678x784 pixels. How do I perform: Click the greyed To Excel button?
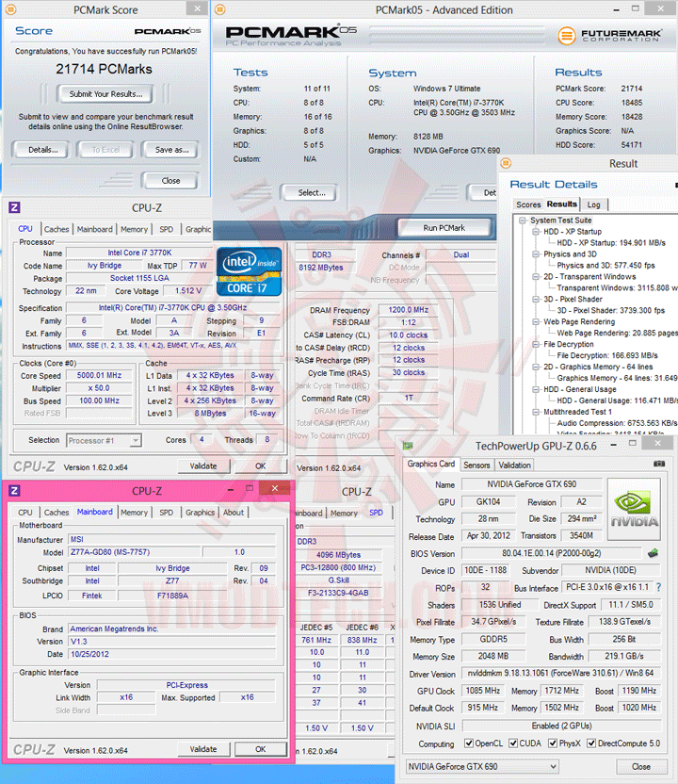(x=105, y=150)
